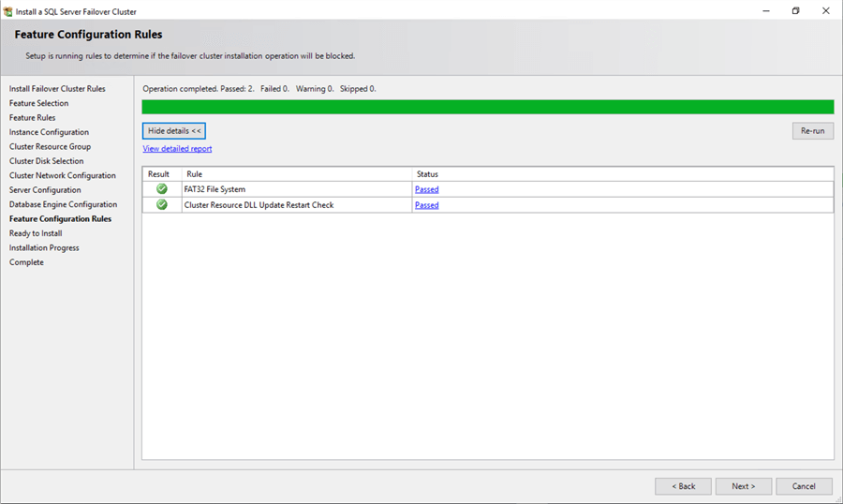This screenshot has height=504, width=843.
Task: Minimize the setup window
Action: tap(766, 10)
